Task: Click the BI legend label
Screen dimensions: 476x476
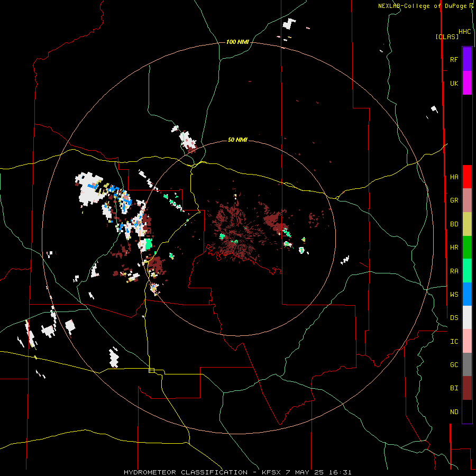Action: pos(454,388)
